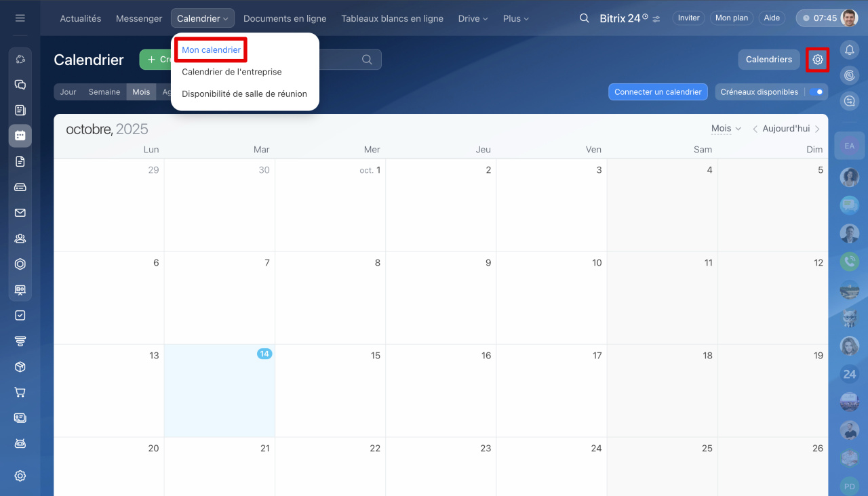Viewport: 868px width, 496px height.
Task: Open sidebar settings gear at bottom left
Action: [x=20, y=476]
